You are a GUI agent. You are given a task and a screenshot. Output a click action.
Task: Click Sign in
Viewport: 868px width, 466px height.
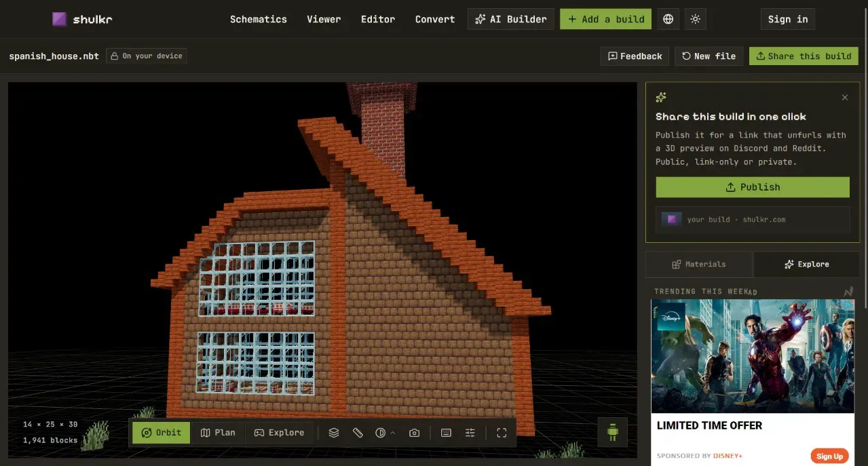(787, 19)
